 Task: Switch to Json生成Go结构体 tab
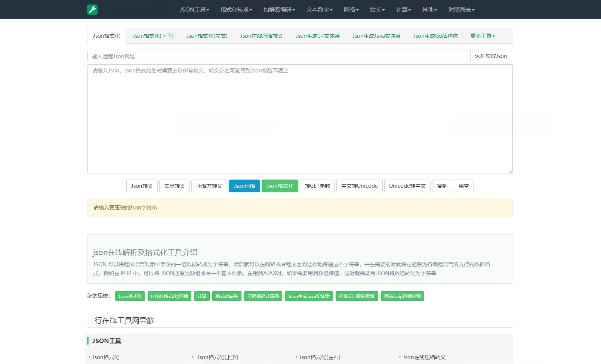(x=435, y=36)
